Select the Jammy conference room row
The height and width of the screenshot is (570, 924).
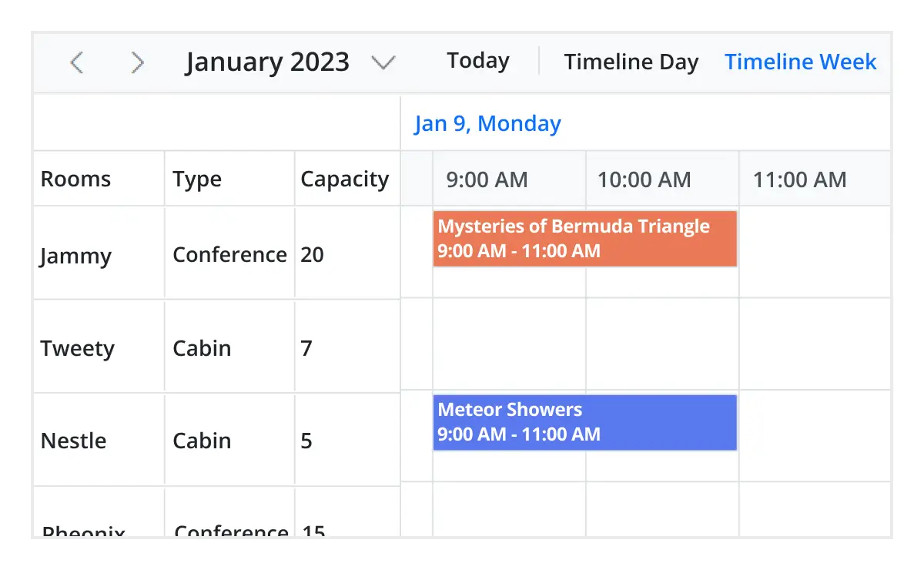coord(77,254)
